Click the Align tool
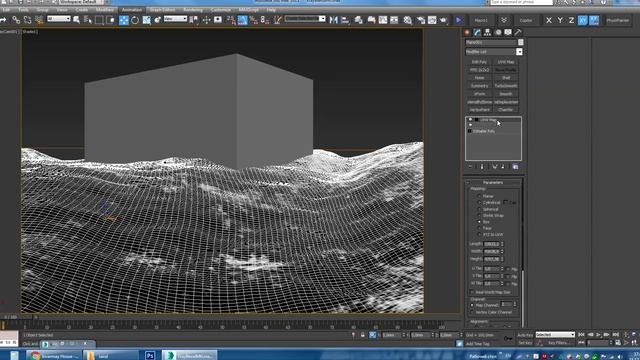 345,20
